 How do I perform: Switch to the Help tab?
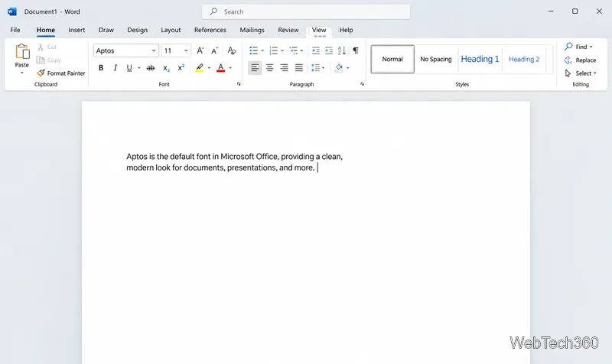click(x=347, y=30)
